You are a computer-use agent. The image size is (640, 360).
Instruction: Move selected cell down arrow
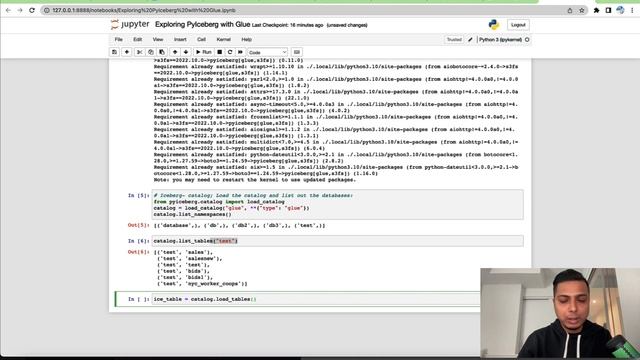click(x=186, y=52)
